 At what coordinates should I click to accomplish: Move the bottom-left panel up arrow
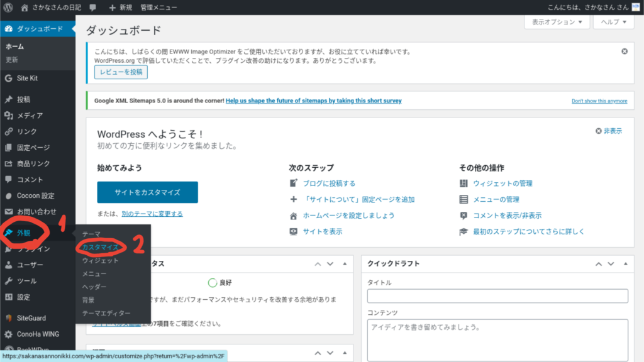click(318, 353)
